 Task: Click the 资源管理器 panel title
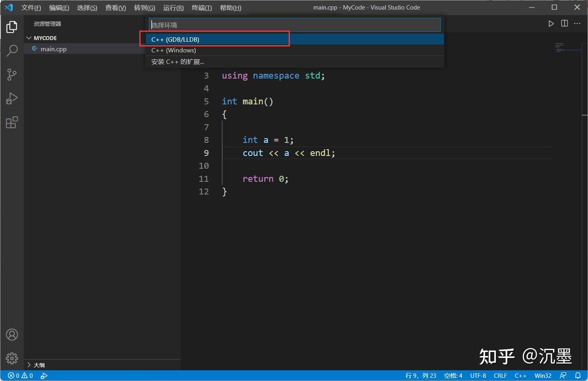pyautogui.click(x=47, y=24)
